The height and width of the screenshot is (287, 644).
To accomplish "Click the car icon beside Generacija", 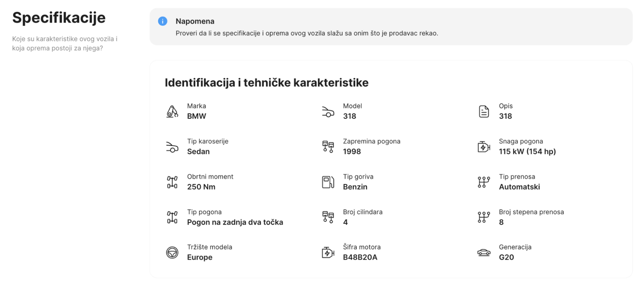I will coord(484,252).
